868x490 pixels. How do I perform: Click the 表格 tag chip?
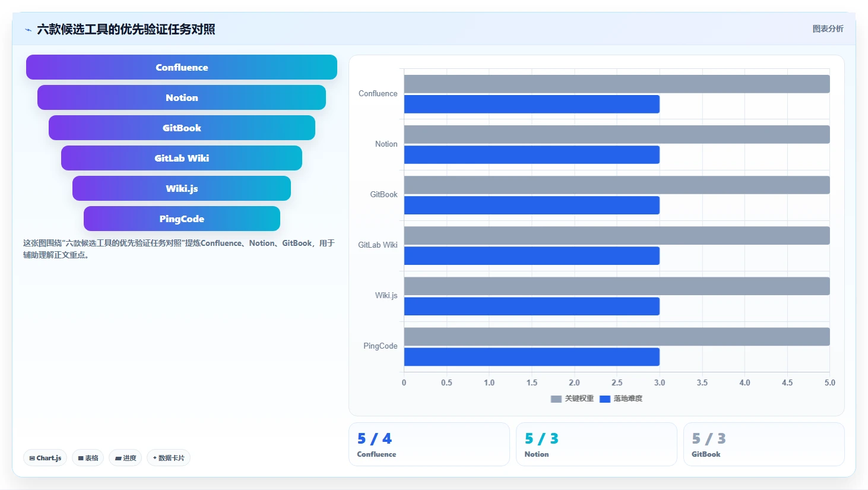point(88,458)
